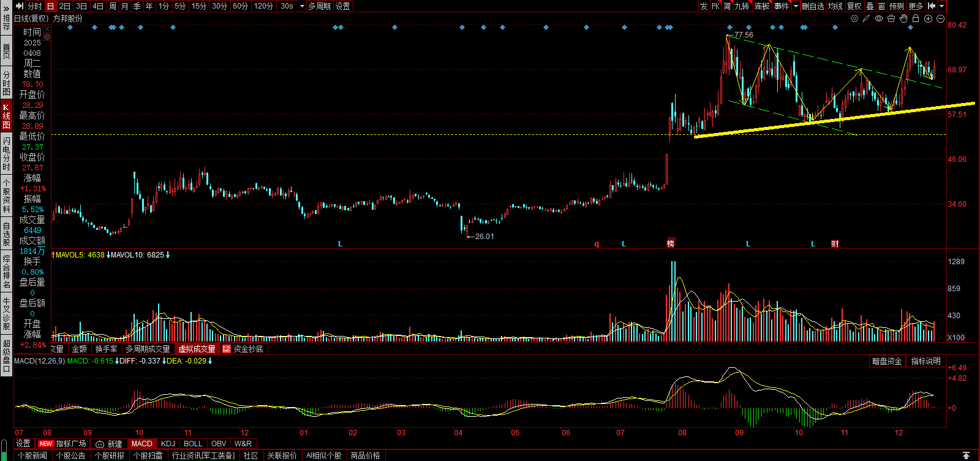The image size is (980, 461).
Task: Open 分时图 in left sidebar
Action: pyautogui.click(x=6, y=83)
